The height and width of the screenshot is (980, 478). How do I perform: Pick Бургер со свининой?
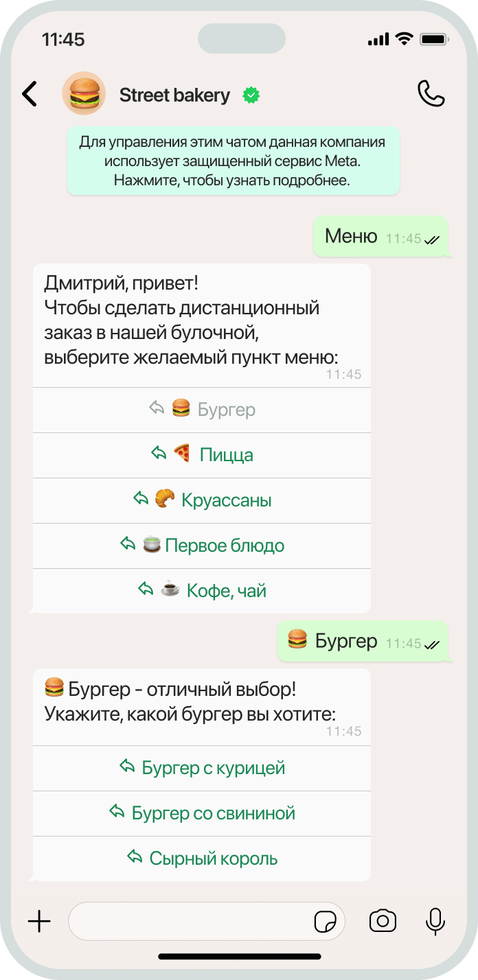tap(202, 813)
